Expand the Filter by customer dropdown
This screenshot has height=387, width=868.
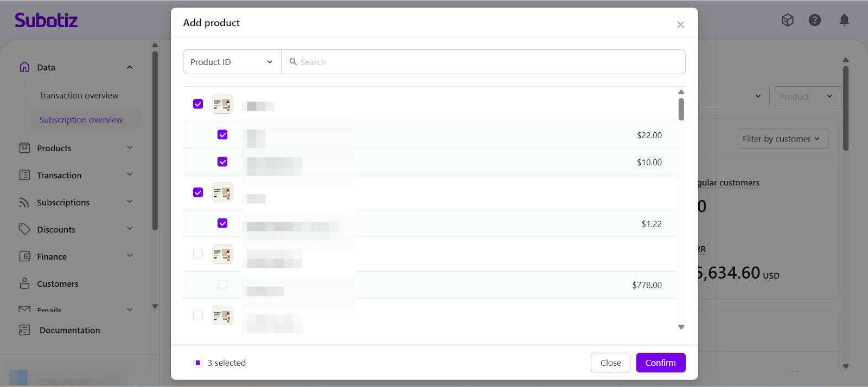tap(782, 139)
